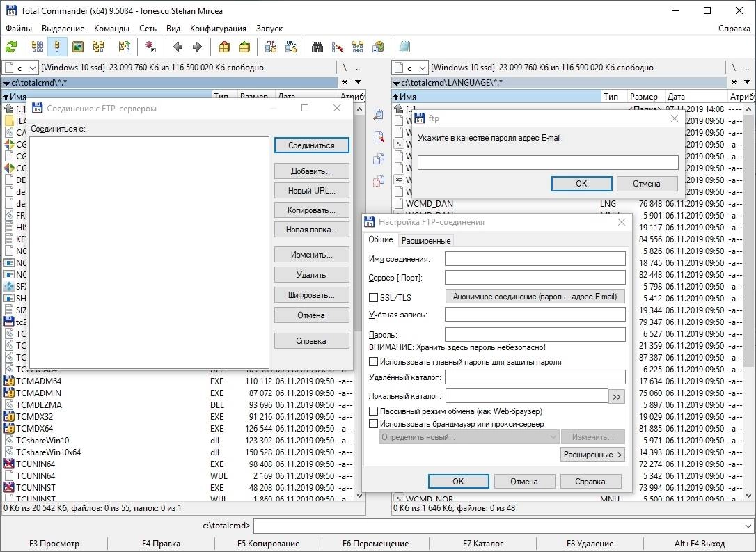Open the left panel favorites asterisk button
This screenshot has width=756, height=552.
(x=345, y=82)
